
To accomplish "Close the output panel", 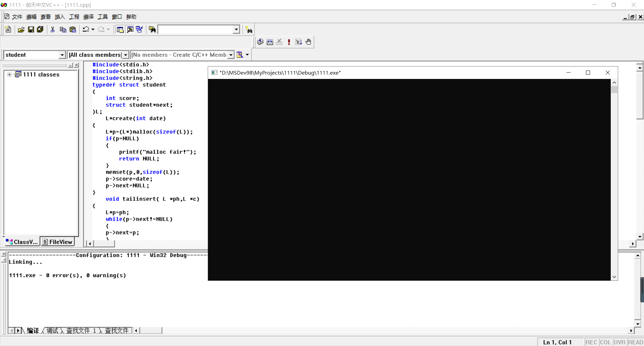I will click(4, 254).
